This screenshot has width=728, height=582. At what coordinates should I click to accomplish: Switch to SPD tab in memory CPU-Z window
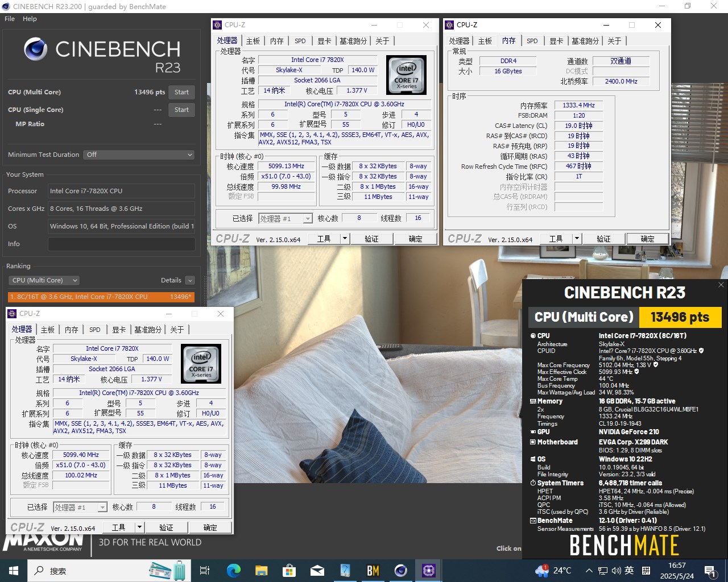[532, 41]
